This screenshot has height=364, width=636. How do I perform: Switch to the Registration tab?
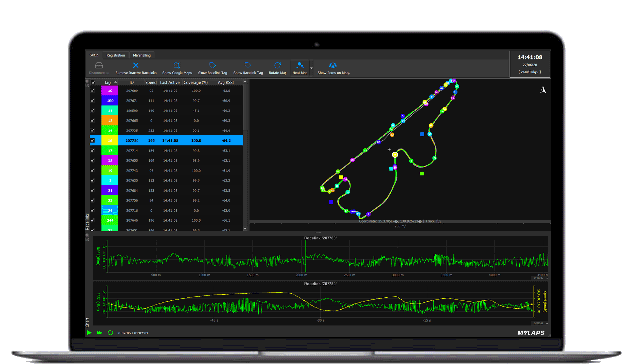pos(116,55)
